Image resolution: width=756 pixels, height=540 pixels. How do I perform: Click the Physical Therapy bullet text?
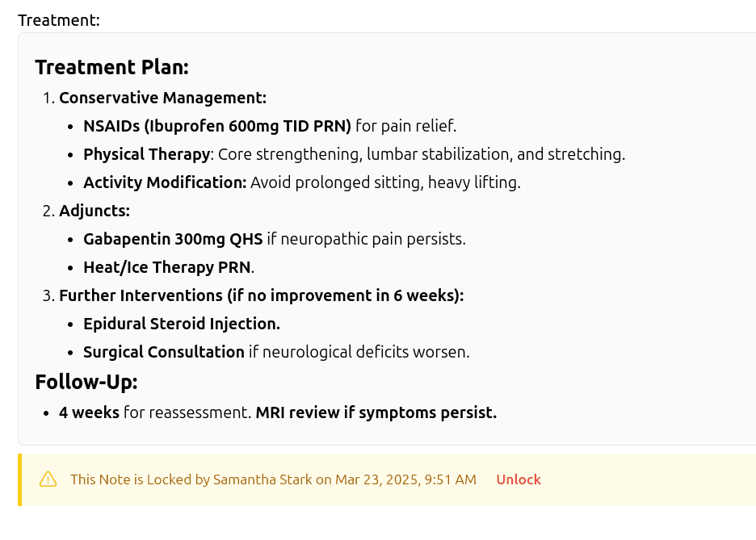click(x=354, y=154)
